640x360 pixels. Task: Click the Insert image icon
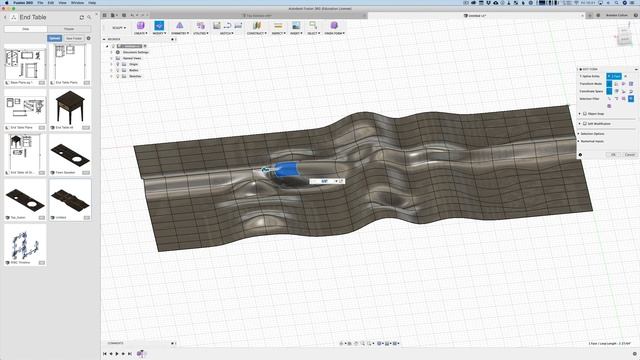pyautogui.click(x=296, y=26)
